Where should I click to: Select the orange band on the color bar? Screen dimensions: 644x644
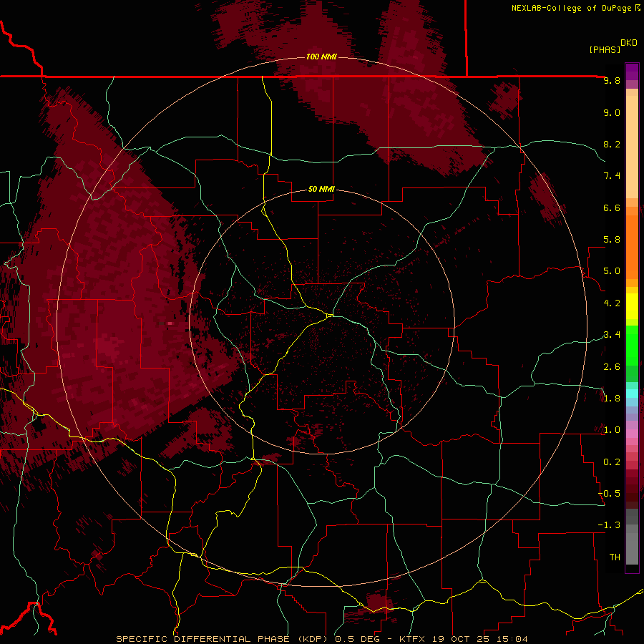[x=632, y=248]
